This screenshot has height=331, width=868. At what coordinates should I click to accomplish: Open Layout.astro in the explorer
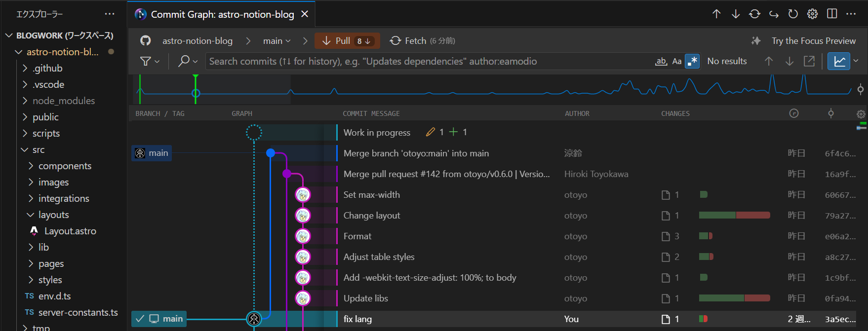click(70, 231)
